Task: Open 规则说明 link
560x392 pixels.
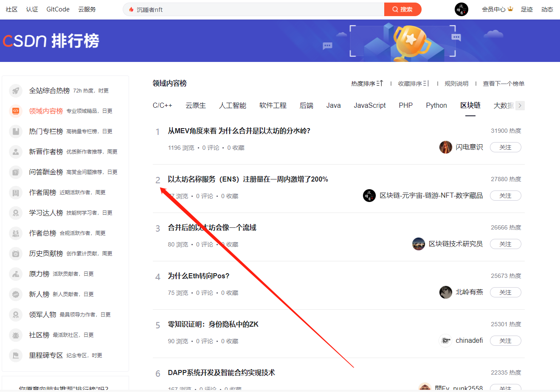Action: pos(456,84)
